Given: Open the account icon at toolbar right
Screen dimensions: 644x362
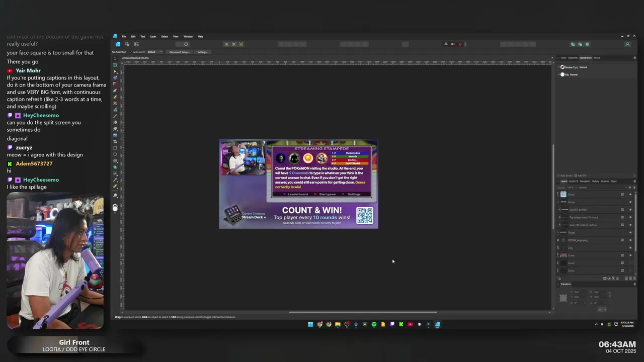Looking at the screenshot, I should pos(627,44).
